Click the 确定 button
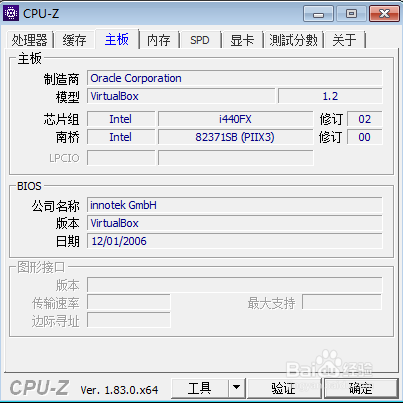The height and width of the screenshot is (403, 403). [x=361, y=388]
